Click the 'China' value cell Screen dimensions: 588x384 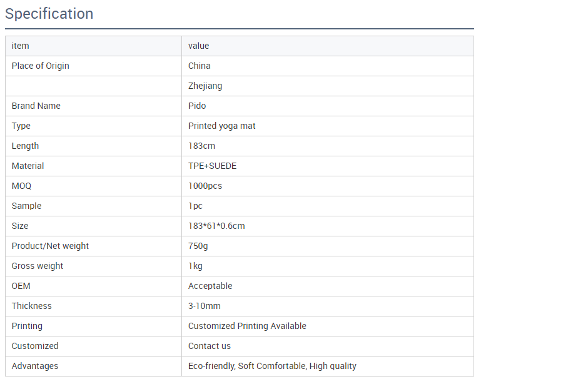point(200,66)
